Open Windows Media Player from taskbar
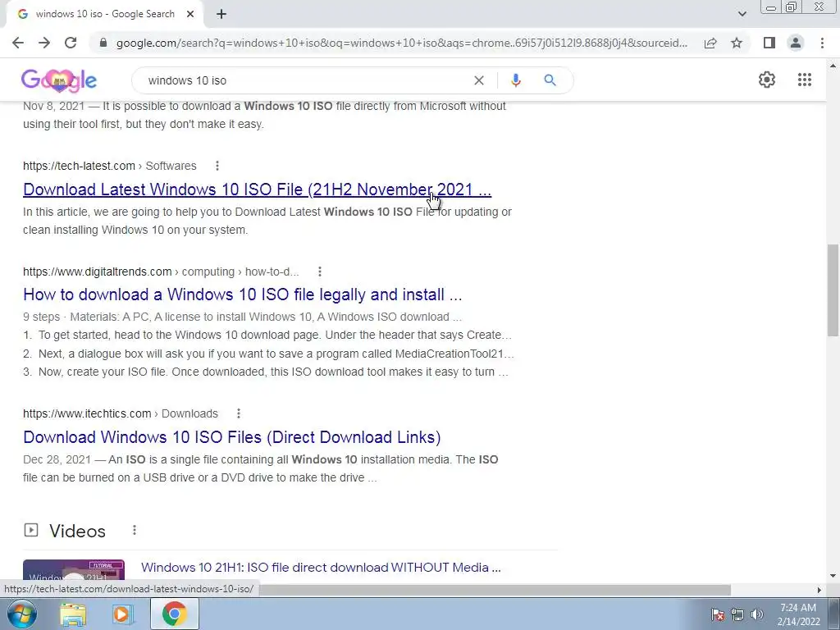 tap(123, 614)
